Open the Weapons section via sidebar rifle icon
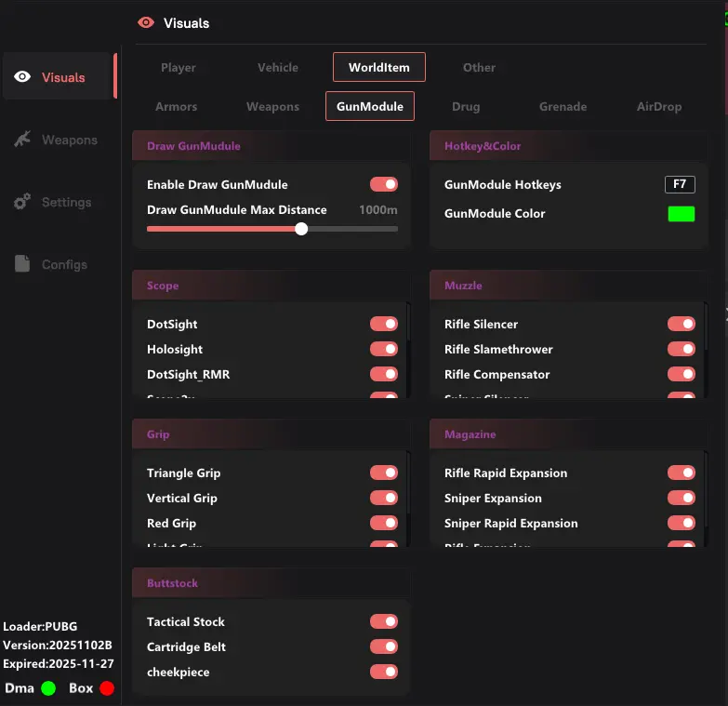This screenshot has height=706, width=728. click(x=23, y=140)
